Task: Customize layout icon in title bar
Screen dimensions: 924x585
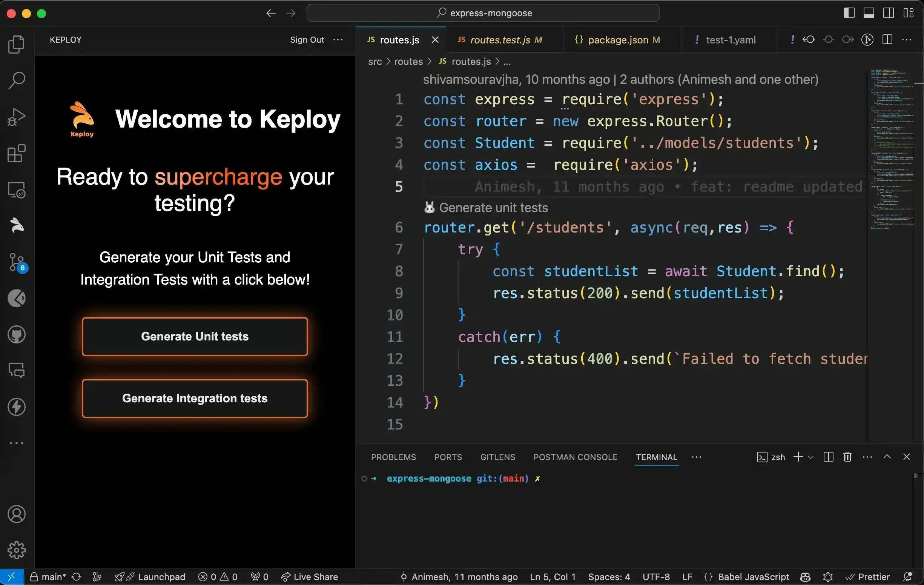Action: click(x=908, y=13)
